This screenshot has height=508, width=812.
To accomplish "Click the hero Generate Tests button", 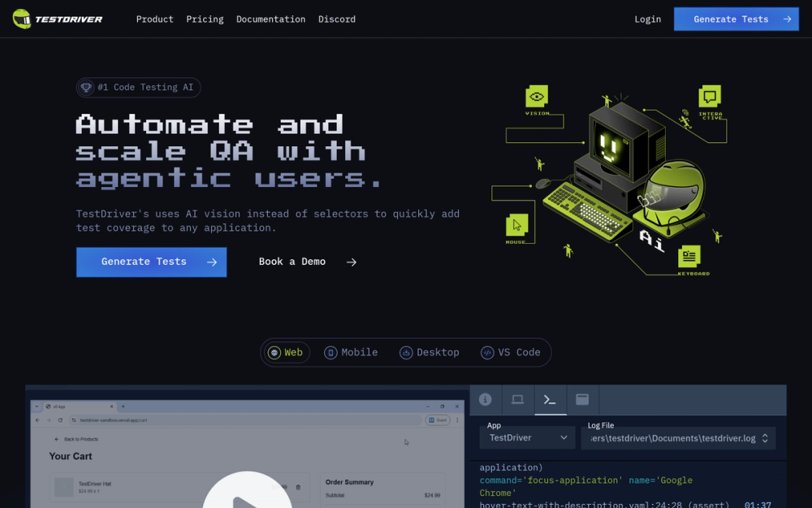I will pyautogui.click(x=151, y=262).
